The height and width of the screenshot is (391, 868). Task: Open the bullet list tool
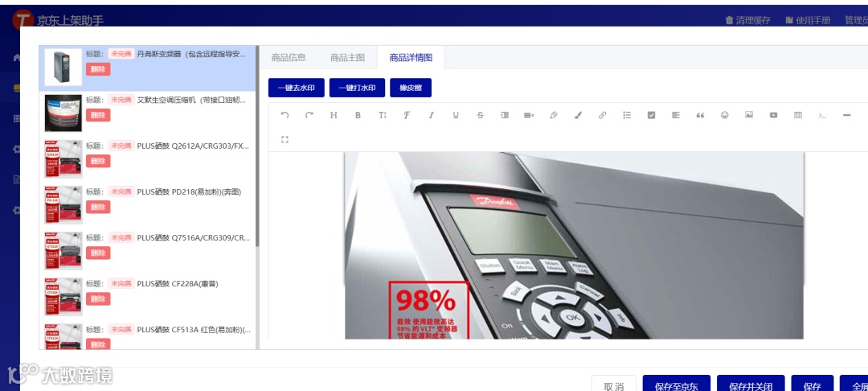pos(627,115)
